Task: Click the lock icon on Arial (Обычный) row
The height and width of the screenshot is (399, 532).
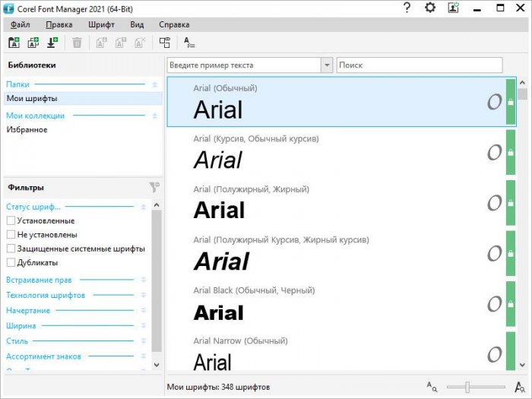Action: pos(511,102)
